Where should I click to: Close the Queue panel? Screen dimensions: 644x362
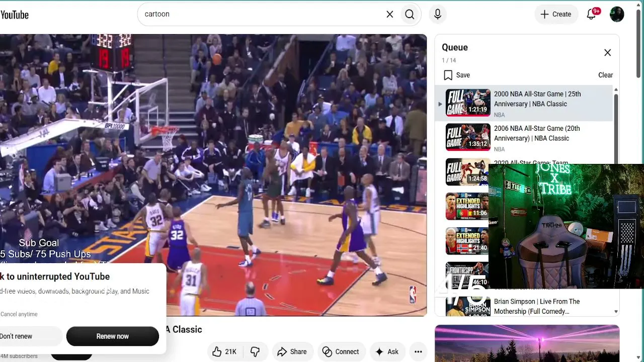pos(607,53)
